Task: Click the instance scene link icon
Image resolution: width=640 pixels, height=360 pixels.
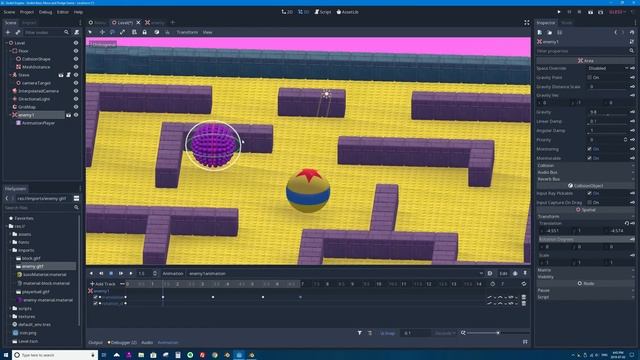Action: 18,32
